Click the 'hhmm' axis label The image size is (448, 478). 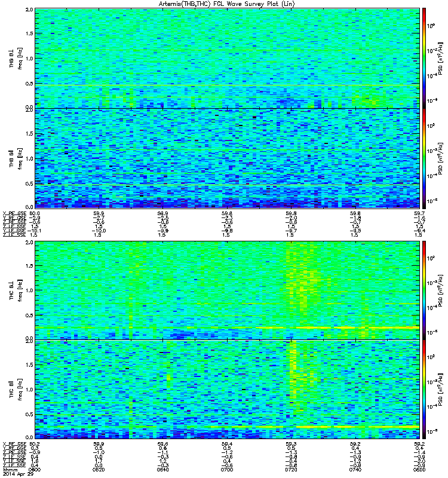[x=10, y=470]
